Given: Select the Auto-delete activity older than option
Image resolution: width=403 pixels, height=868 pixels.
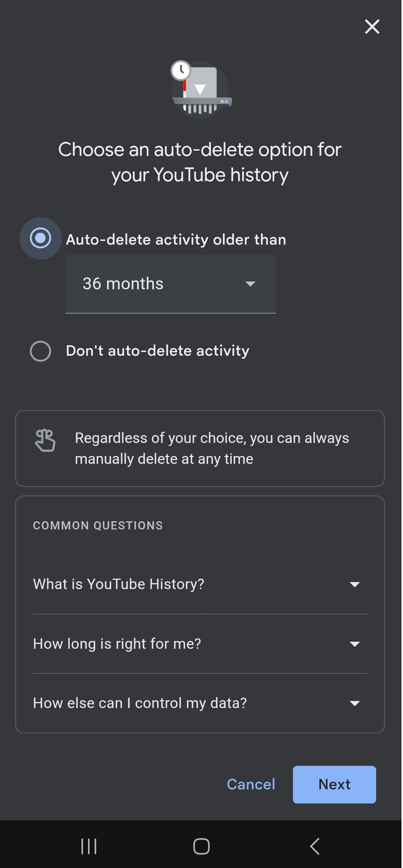Looking at the screenshot, I should click(40, 239).
